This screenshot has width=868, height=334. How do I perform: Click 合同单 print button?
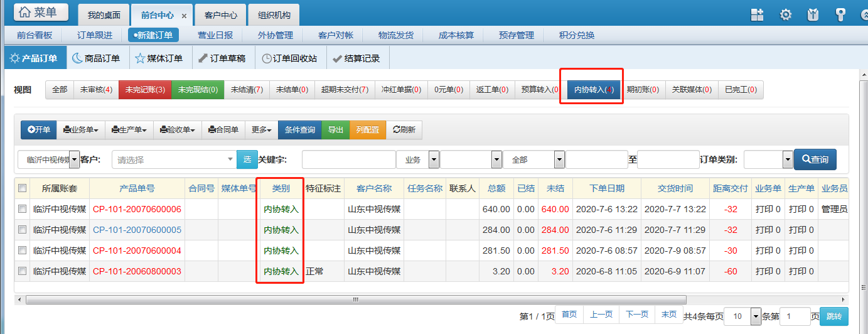click(223, 130)
